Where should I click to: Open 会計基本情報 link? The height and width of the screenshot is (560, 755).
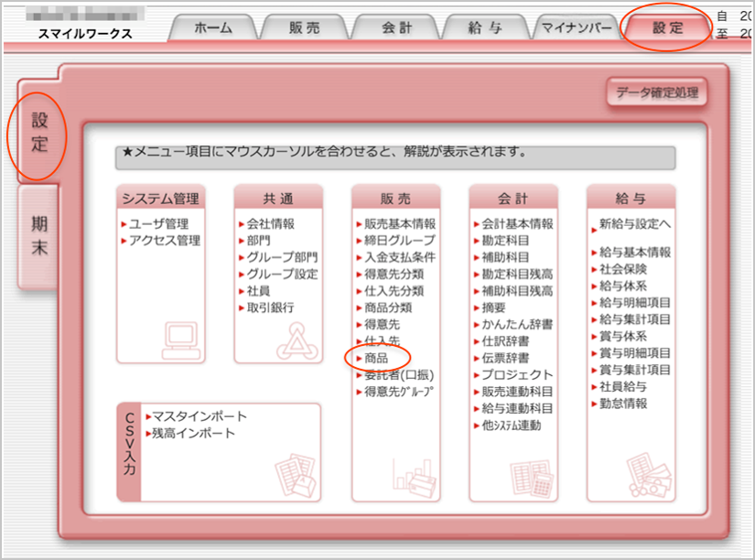518,224
